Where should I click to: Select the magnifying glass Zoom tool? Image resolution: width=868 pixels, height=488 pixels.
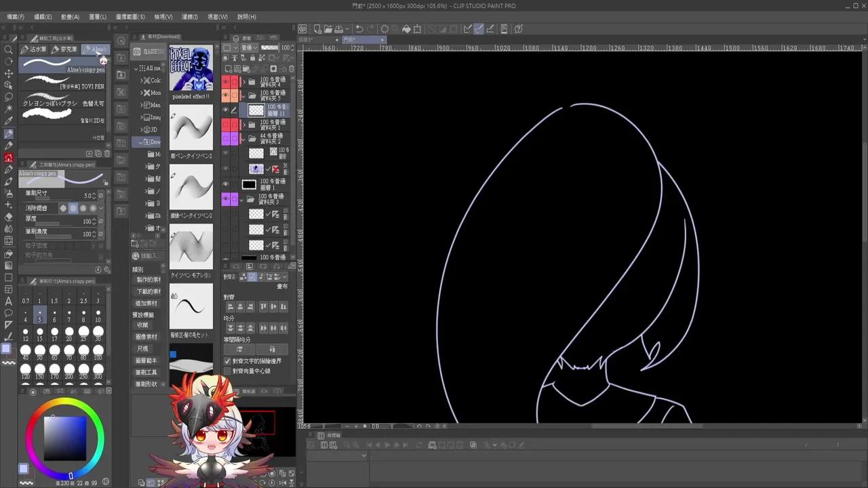9,49
